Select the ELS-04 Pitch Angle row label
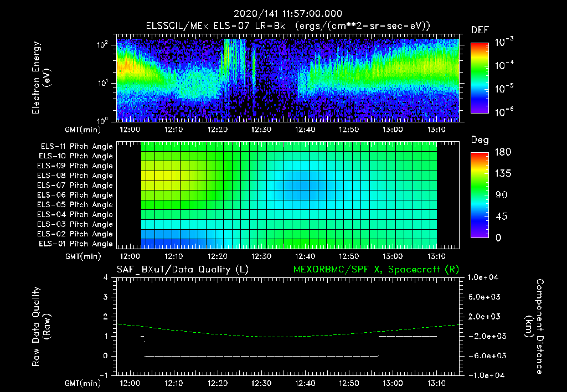 pyautogui.click(x=75, y=215)
